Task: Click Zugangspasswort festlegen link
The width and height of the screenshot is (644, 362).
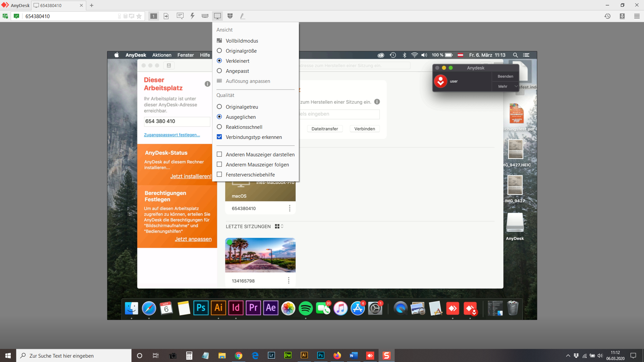Action: [x=172, y=135]
